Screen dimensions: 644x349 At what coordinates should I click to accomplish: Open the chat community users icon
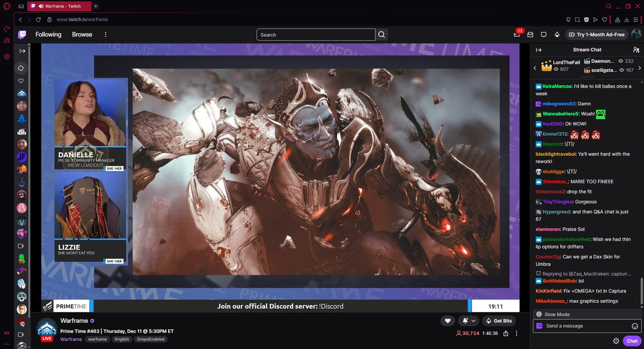pyautogui.click(x=636, y=49)
